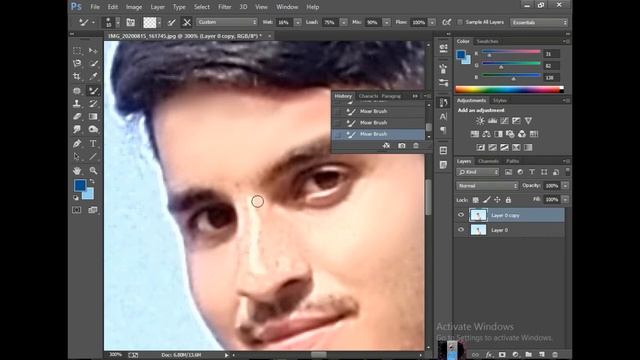Enable Sample All Layers checkbox
The image size is (640, 360).
[460, 22]
